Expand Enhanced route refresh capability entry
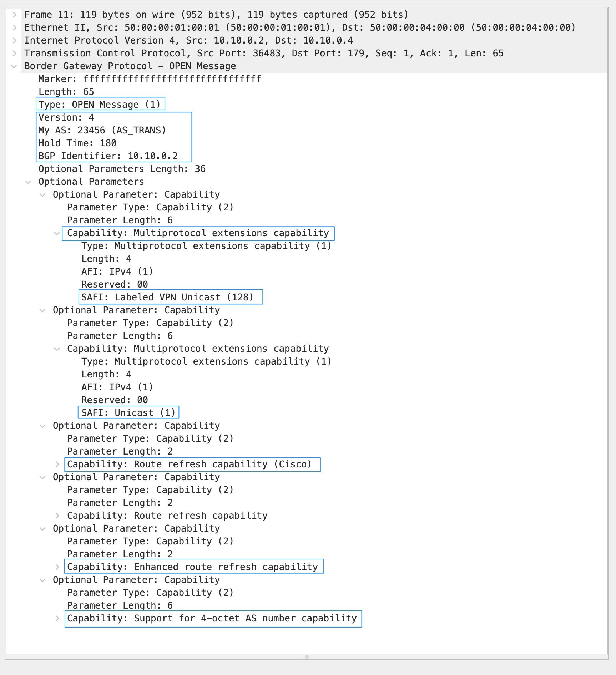The height and width of the screenshot is (675, 616). [57, 567]
